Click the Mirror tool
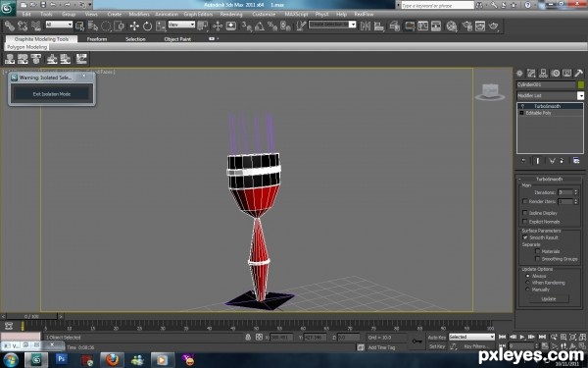Screen dimensions: 588x368 click(x=366, y=26)
